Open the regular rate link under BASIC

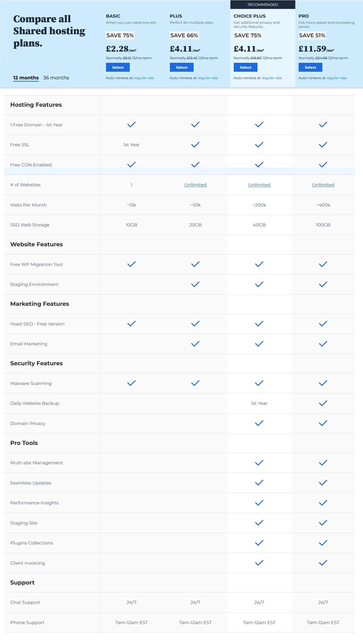[x=144, y=78]
